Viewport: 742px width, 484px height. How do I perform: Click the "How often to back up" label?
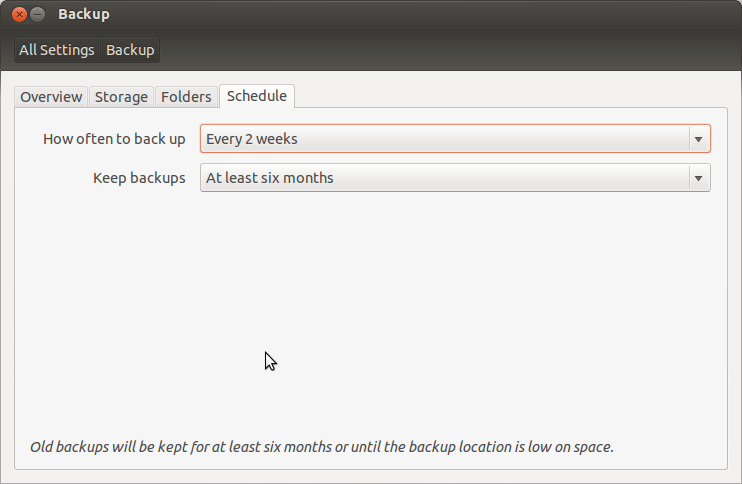(x=114, y=139)
